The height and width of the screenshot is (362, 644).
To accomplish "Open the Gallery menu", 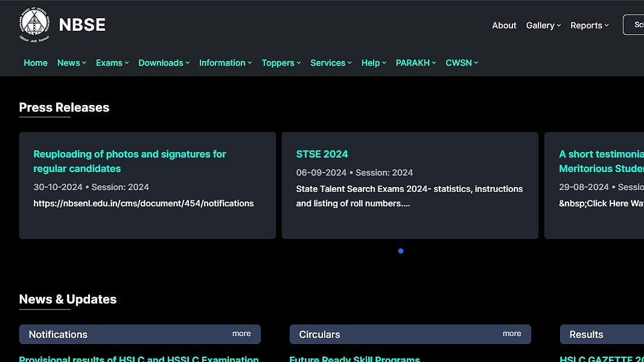I will [543, 25].
